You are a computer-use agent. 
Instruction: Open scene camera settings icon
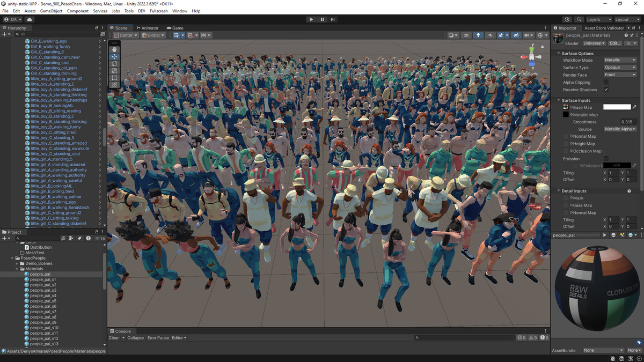529,35
